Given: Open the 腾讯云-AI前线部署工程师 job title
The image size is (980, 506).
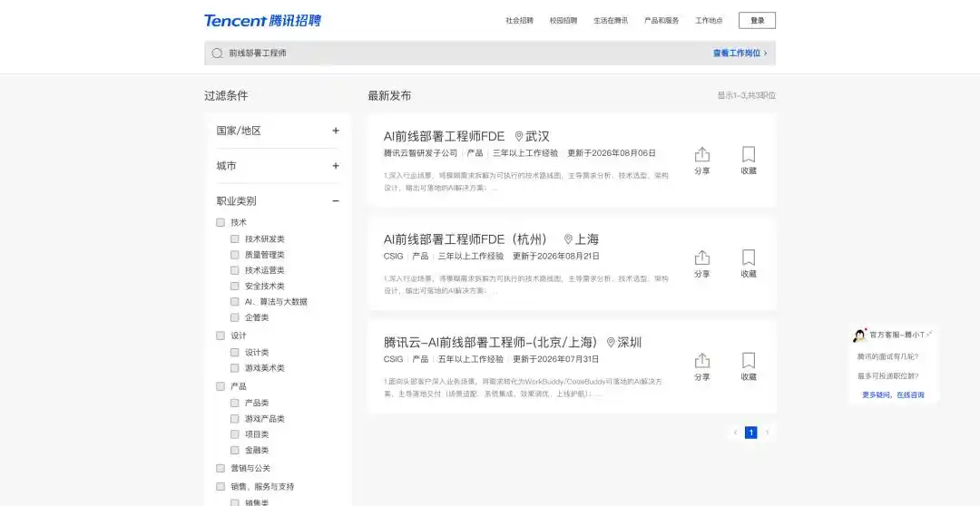Looking at the screenshot, I should click(x=491, y=343).
